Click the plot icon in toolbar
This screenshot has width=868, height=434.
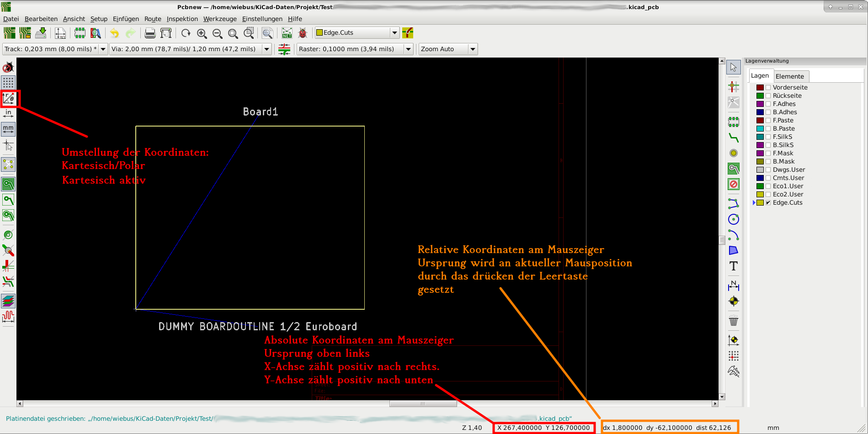(x=166, y=33)
